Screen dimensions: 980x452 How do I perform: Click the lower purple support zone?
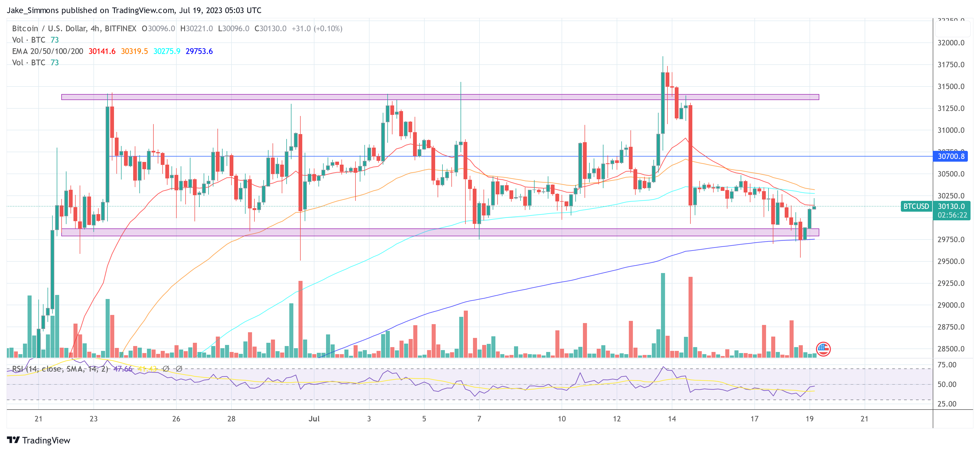pyautogui.click(x=440, y=232)
